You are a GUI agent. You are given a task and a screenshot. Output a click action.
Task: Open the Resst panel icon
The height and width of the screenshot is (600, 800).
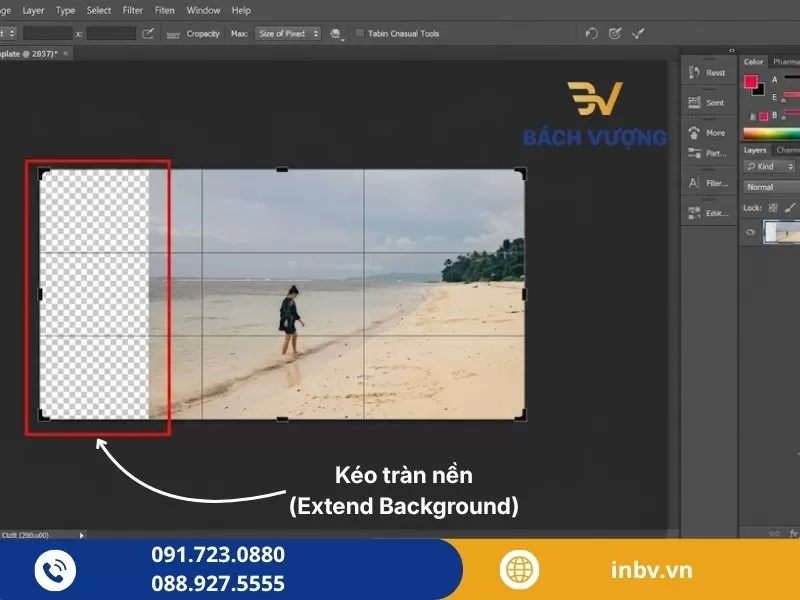(x=694, y=72)
